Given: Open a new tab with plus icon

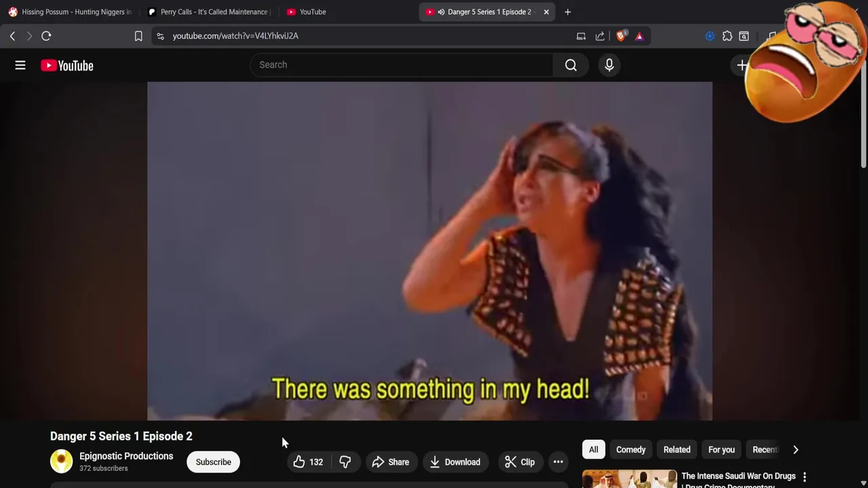Looking at the screenshot, I should (568, 12).
